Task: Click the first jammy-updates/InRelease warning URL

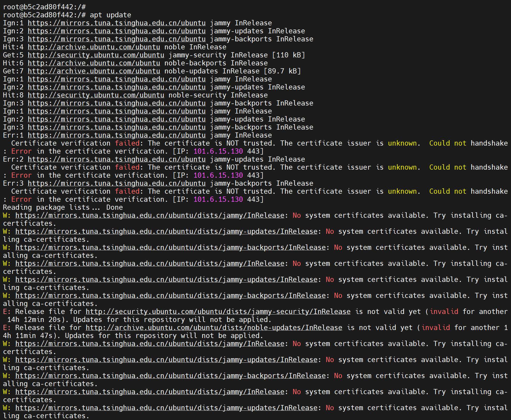Action: pos(166,231)
